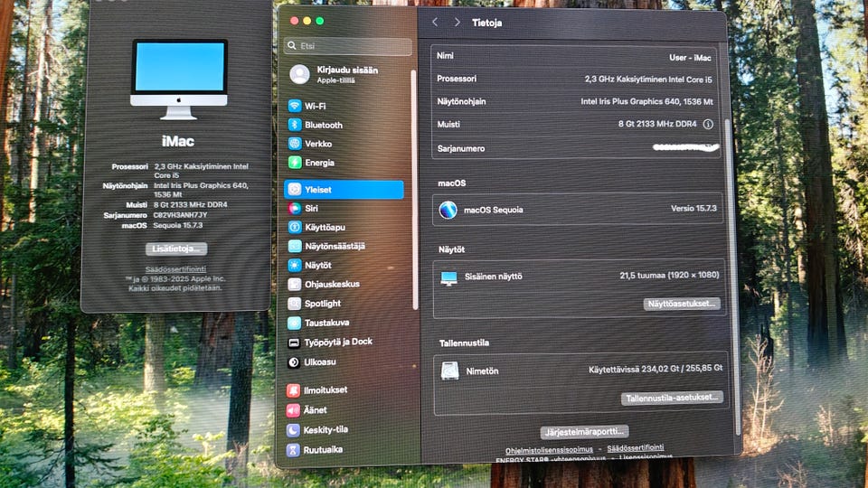Select Ruutuaika hourglass icon
Viewport: 868px width, 488px height.
click(x=293, y=450)
